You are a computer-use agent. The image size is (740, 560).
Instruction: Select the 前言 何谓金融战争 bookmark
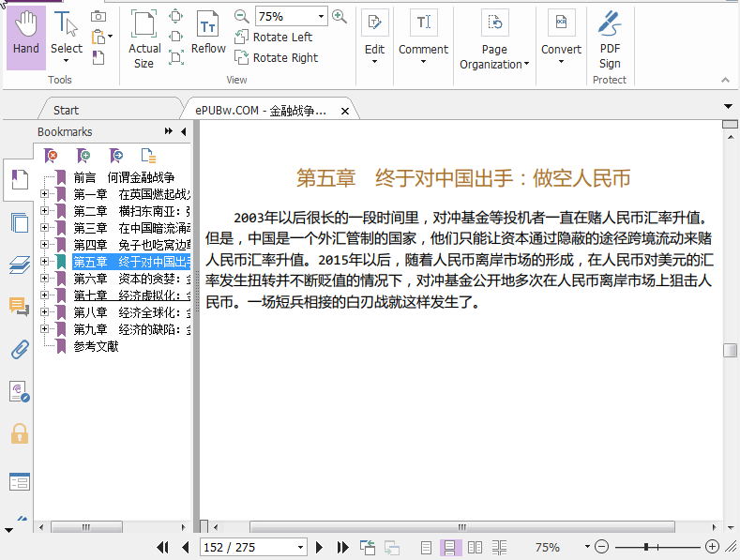point(124,177)
